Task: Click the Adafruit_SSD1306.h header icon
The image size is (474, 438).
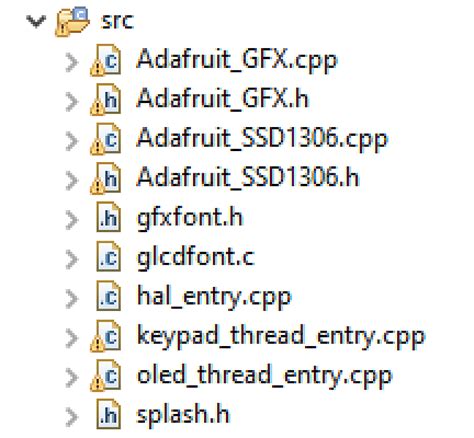Action: tap(106, 178)
